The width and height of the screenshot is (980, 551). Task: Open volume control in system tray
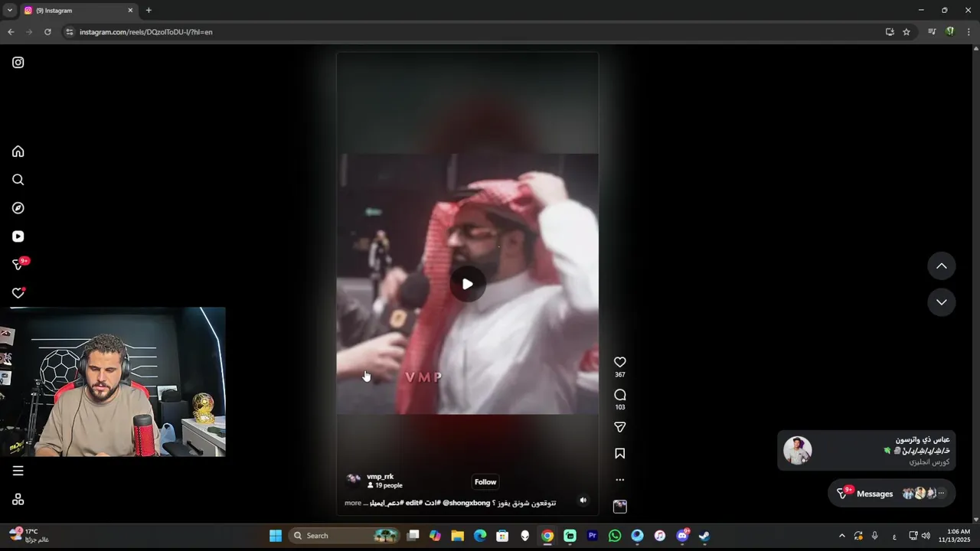coord(926,536)
